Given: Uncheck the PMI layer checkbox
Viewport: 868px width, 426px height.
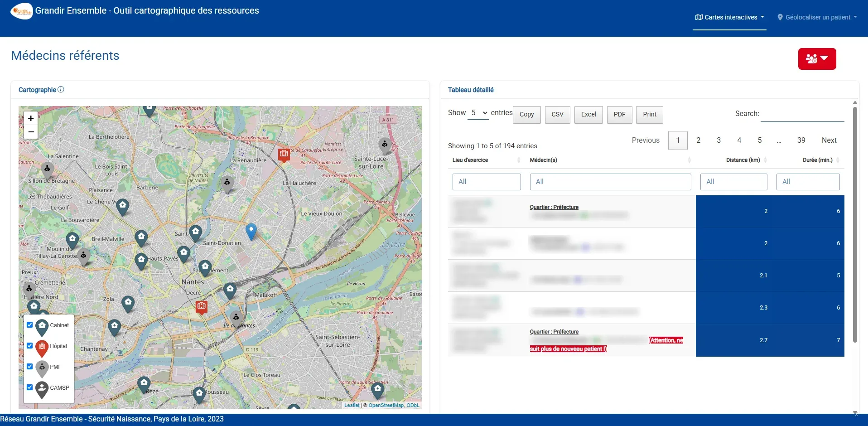Looking at the screenshot, I should click(x=29, y=366).
